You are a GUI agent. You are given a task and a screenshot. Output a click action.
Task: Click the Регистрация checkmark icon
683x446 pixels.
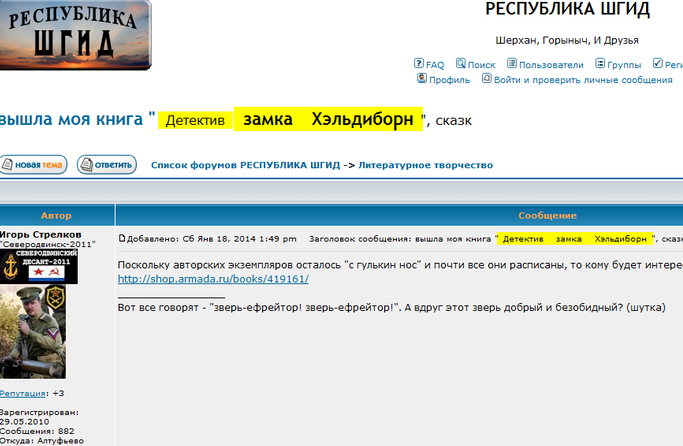pyautogui.click(x=658, y=64)
